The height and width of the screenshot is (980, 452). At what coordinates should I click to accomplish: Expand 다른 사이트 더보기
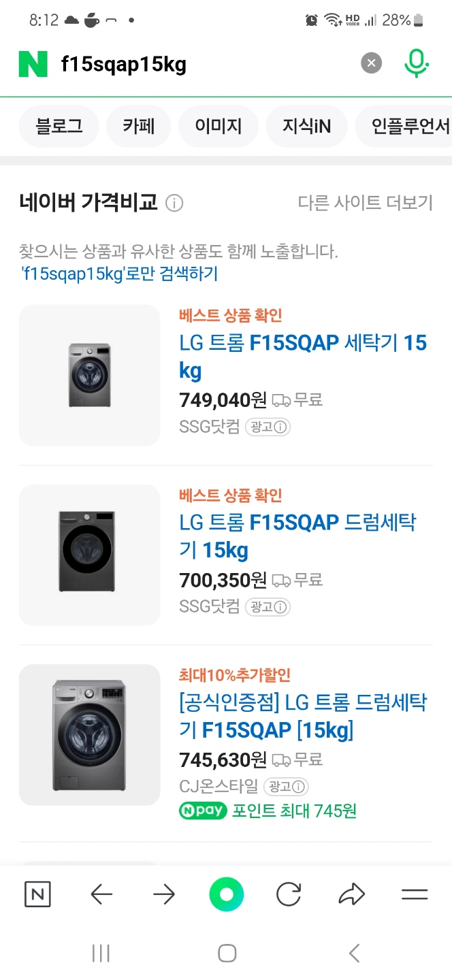pos(366,201)
